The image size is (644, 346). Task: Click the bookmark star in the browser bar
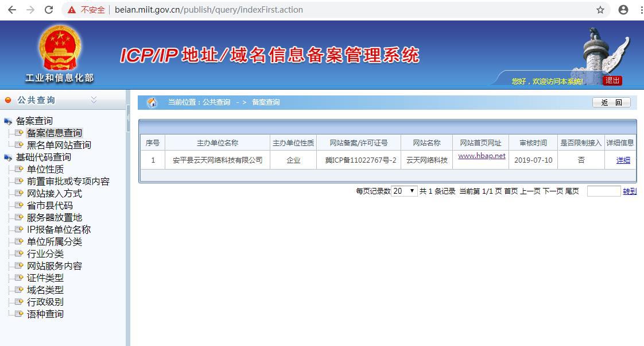click(x=600, y=10)
